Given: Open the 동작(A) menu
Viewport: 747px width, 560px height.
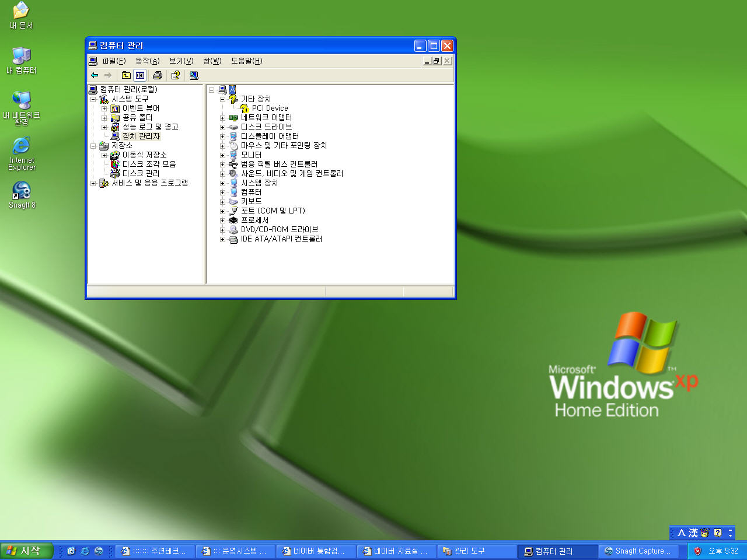Looking at the screenshot, I should click(148, 61).
